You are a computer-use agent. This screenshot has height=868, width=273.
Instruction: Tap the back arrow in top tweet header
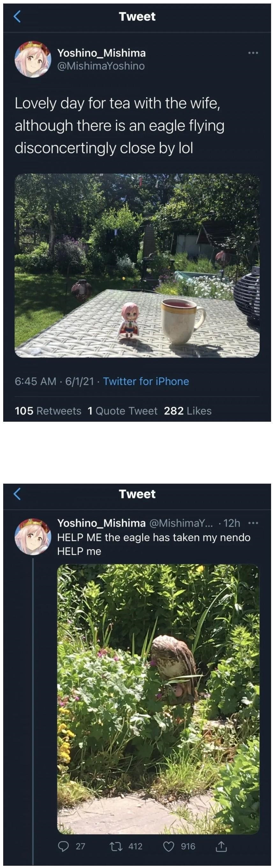click(x=17, y=16)
